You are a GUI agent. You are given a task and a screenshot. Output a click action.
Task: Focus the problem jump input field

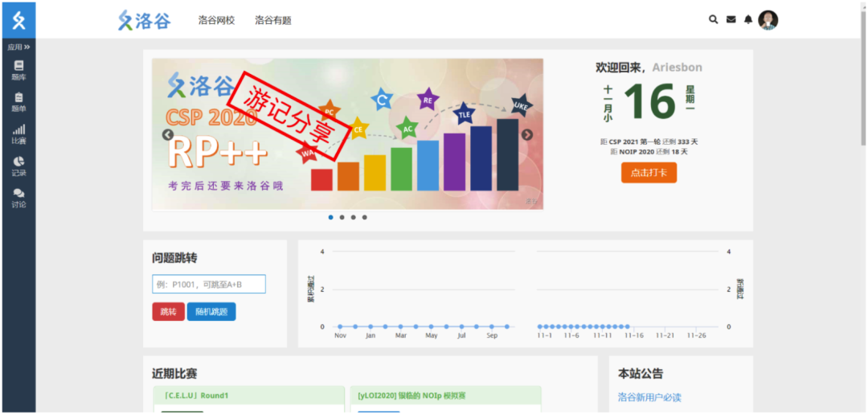pyautogui.click(x=209, y=284)
